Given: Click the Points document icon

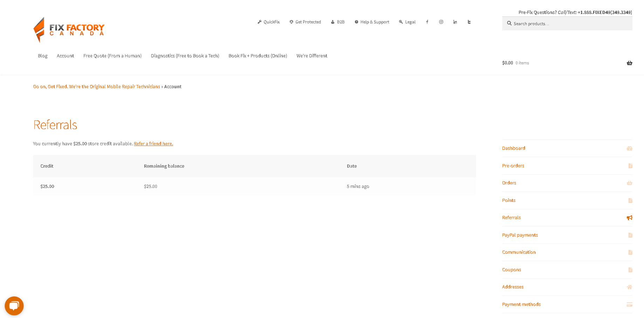Looking at the screenshot, I should tap(630, 201).
